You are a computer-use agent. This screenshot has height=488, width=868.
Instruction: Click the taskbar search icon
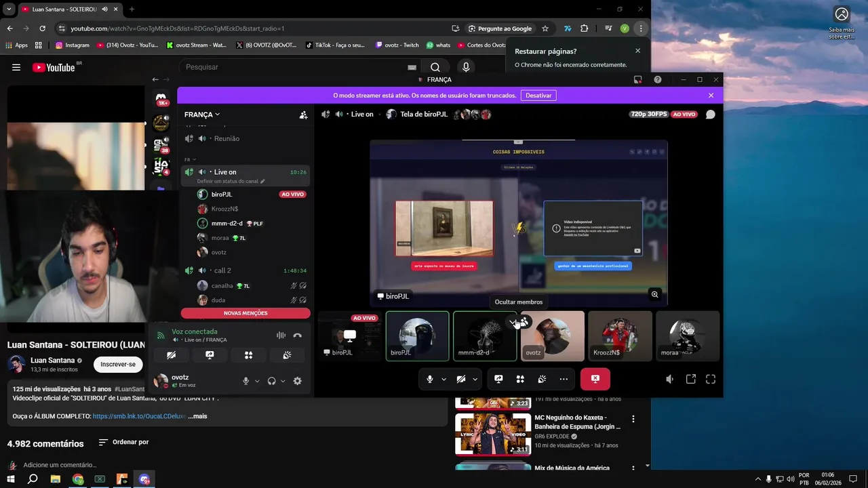click(x=33, y=479)
